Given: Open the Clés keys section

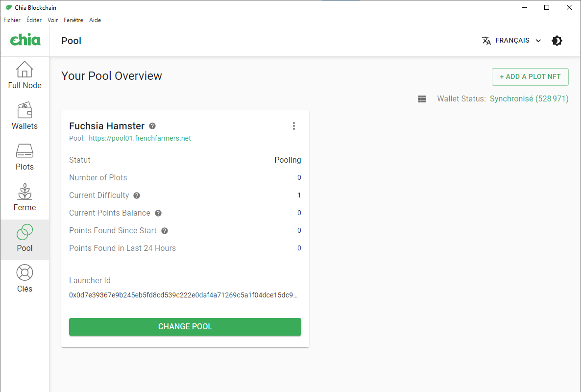Looking at the screenshot, I should (x=24, y=279).
